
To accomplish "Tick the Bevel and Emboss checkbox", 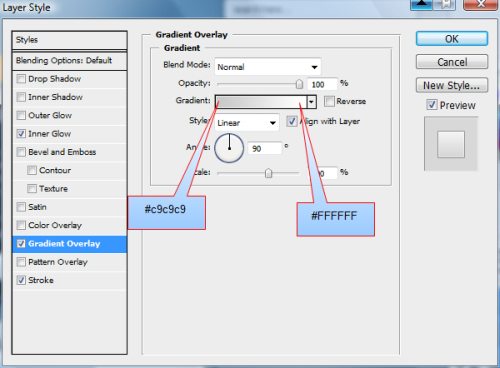I will click(x=21, y=152).
